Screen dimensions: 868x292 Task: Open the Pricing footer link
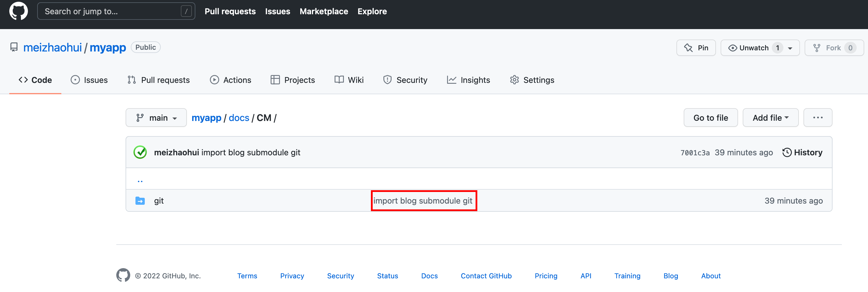pos(546,276)
